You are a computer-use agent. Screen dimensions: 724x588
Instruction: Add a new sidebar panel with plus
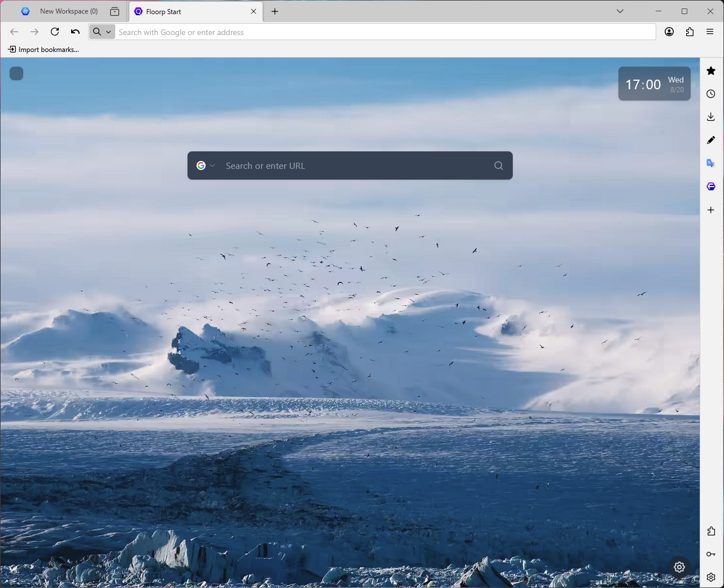pos(711,210)
